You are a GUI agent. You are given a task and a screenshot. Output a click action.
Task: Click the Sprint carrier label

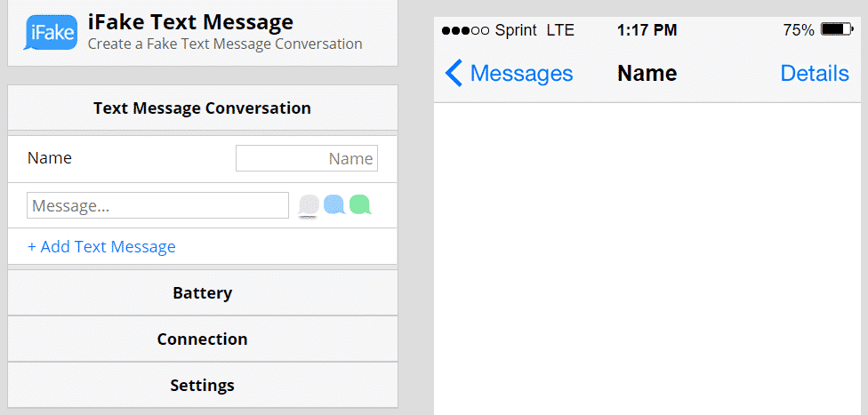516,30
